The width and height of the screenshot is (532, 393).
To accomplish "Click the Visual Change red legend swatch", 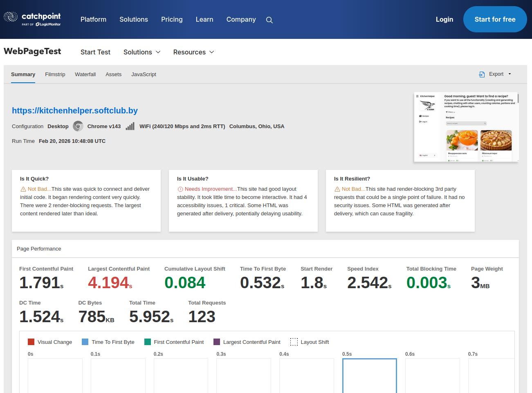I will pos(31,342).
